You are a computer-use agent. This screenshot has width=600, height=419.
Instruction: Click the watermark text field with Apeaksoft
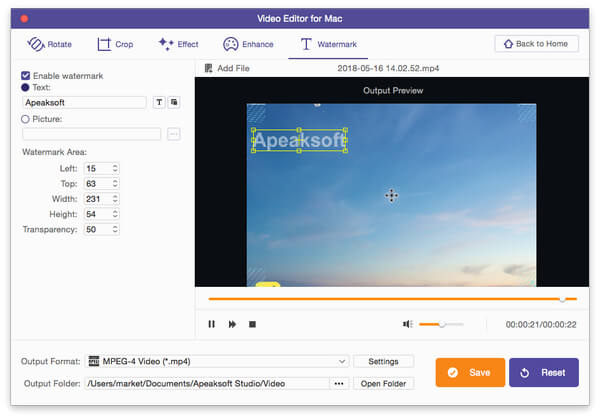coord(84,103)
